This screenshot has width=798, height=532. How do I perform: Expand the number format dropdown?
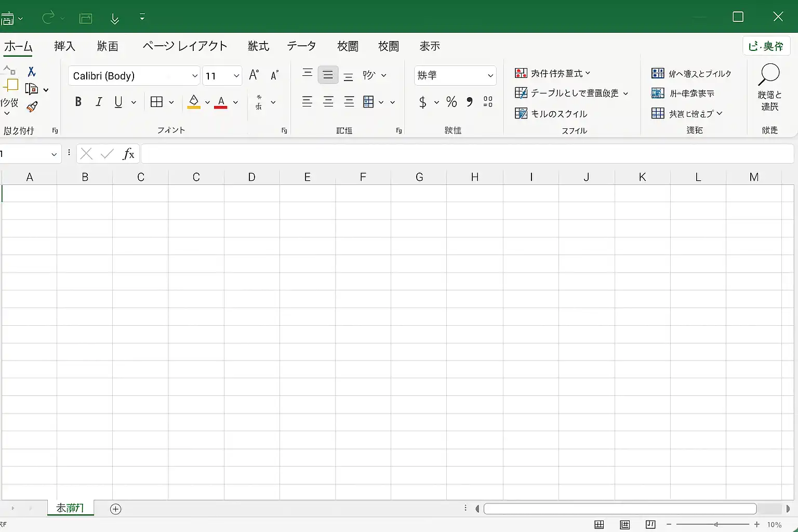(x=455, y=76)
